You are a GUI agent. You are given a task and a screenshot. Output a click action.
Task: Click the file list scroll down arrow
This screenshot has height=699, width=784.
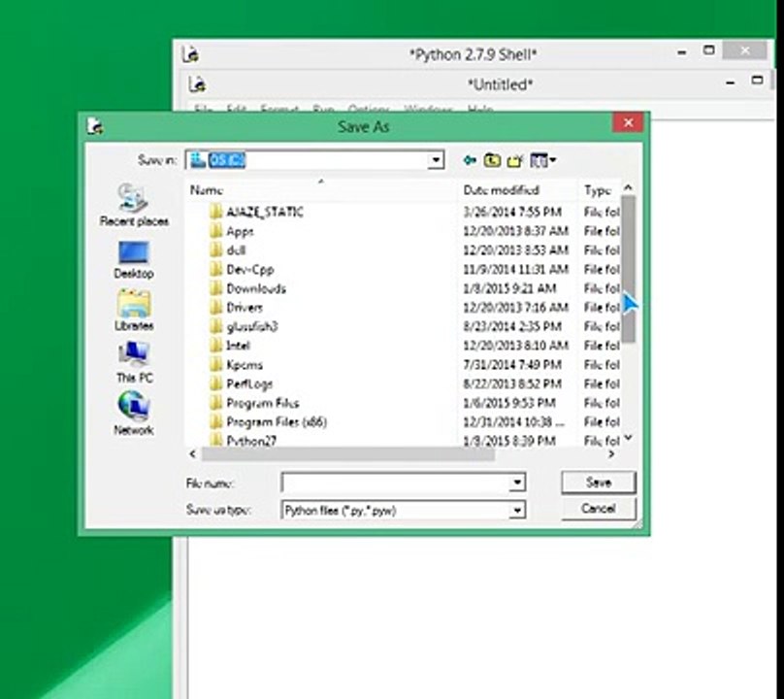point(628,438)
